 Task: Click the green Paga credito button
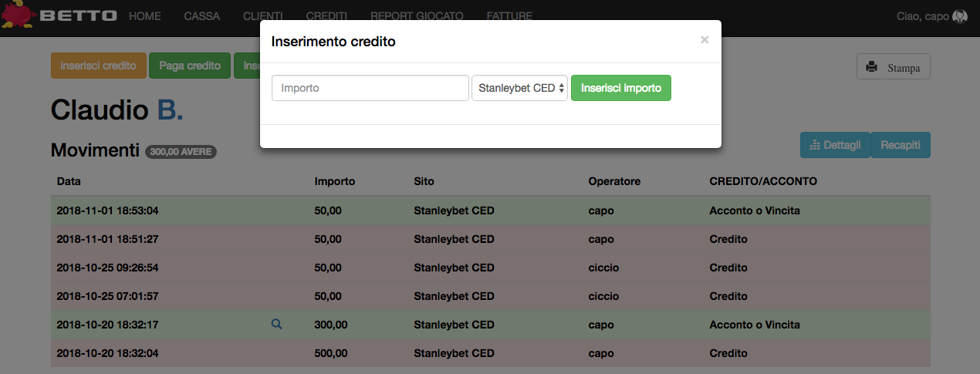[190, 66]
